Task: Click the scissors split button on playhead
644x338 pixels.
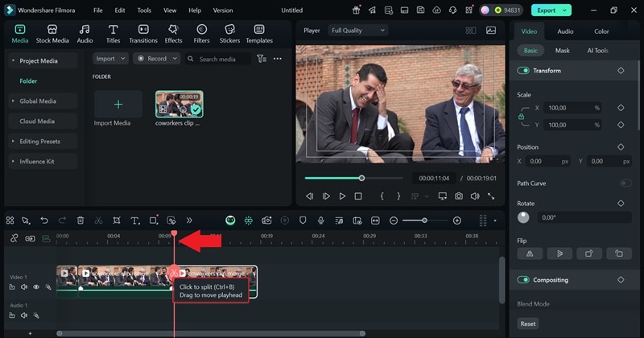Action: tap(174, 273)
